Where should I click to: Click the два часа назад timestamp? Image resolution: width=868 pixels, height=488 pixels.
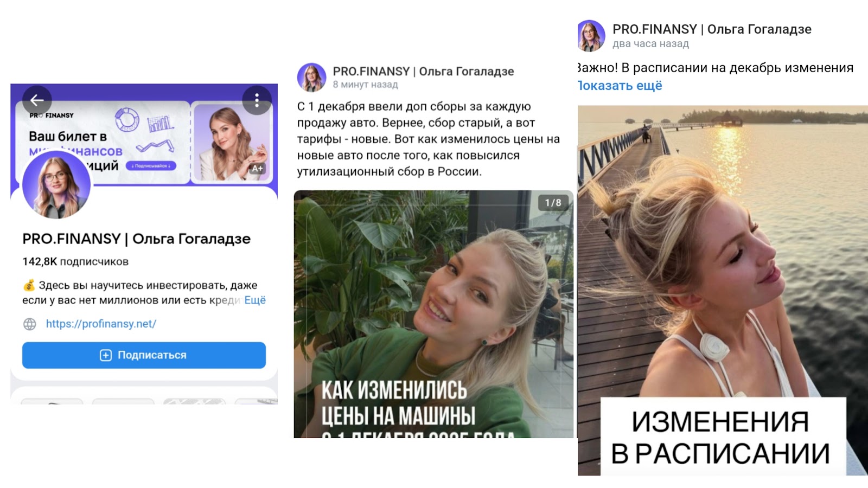click(650, 44)
